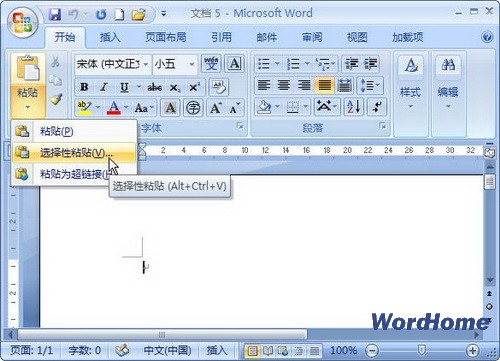Screen dimensions: 500x361
Task: Clear formatting eraser icon
Action: 219,87
